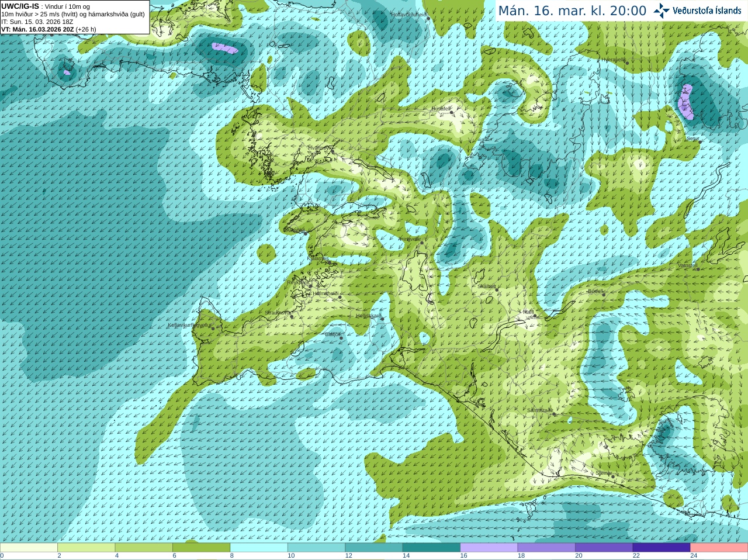Screen dimensions: 748x560
Task: Select the UWC/IG-IS model title text
Action: [20, 6]
